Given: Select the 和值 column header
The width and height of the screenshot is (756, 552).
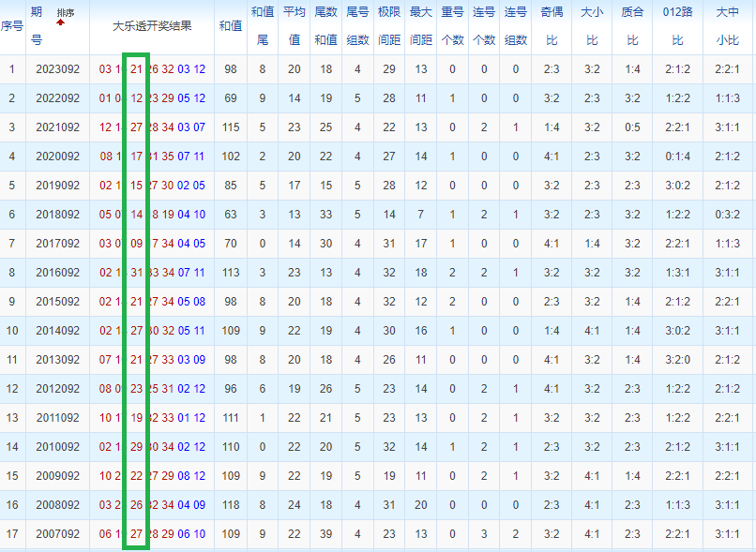Looking at the screenshot, I should (231, 26).
